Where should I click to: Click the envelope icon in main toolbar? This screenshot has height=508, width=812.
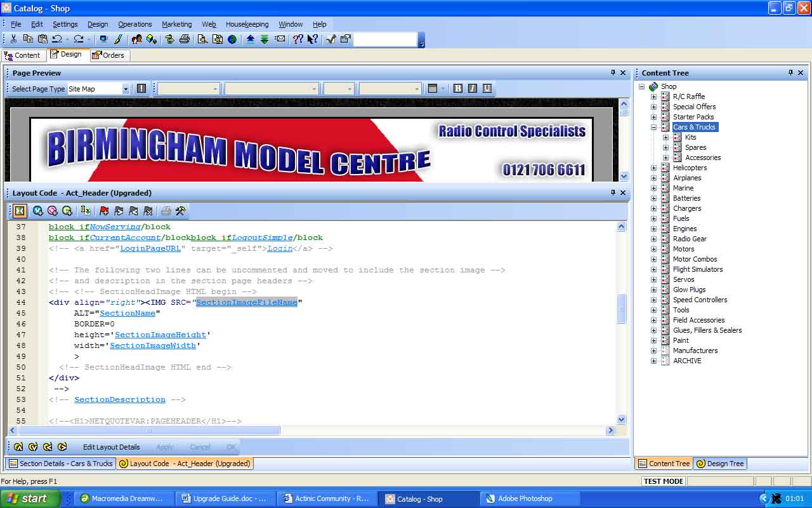click(280, 39)
